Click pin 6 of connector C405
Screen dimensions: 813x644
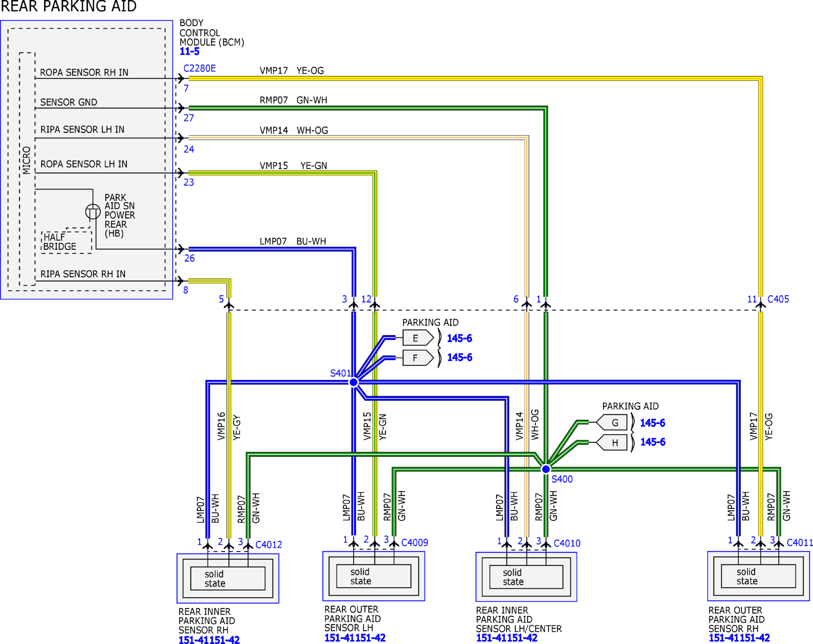(516, 299)
